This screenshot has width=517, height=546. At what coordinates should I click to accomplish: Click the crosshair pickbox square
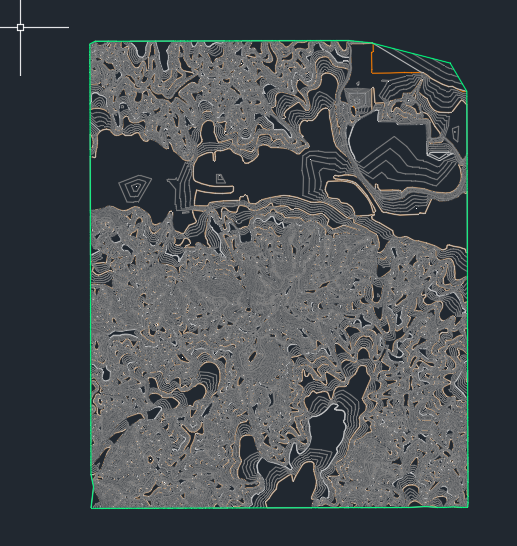click(20, 27)
